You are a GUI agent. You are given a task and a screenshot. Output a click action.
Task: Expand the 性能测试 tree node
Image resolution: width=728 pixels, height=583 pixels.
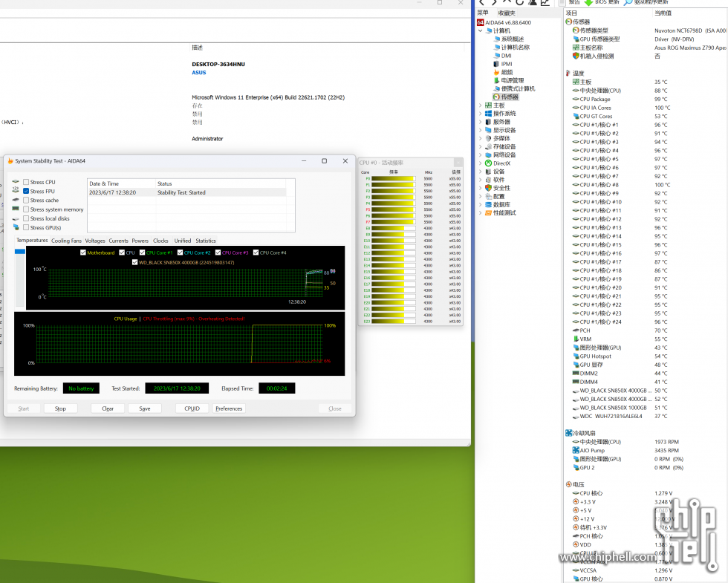pyautogui.click(x=481, y=212)
